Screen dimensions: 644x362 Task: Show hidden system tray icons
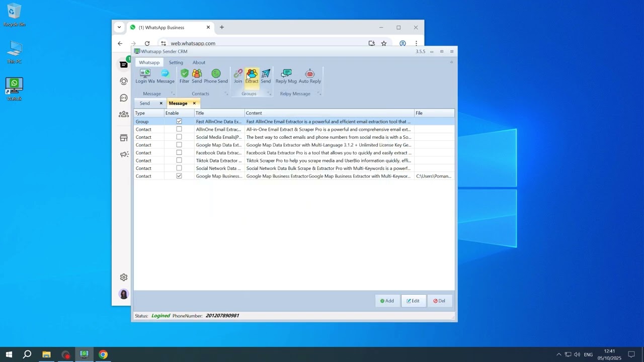click(x=558, y=354)
